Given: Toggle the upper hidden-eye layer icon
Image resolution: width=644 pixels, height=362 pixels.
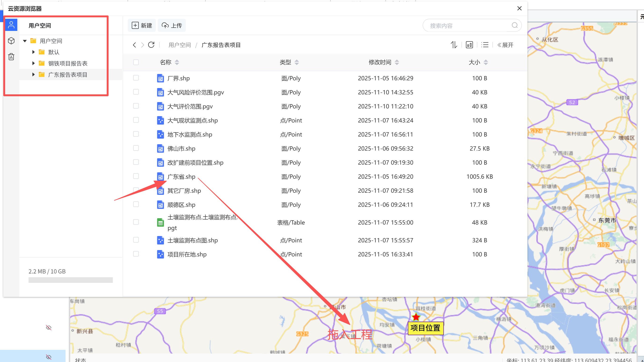Looking at the screenshot, I should click(x=49, y=328).
